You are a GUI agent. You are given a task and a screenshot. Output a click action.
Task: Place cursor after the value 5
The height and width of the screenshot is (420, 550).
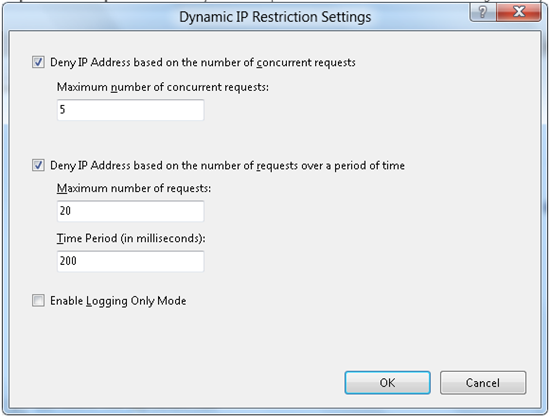coord(67,110)
